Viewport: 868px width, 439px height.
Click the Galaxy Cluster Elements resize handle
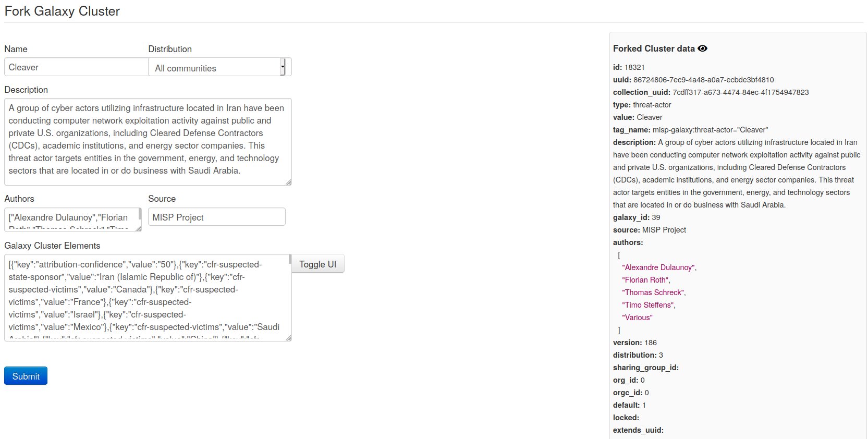288,338
